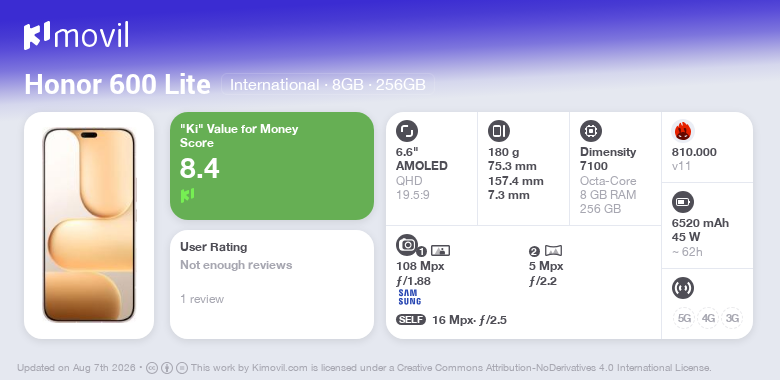Image resolution: width=780 pixels, height=380 pixels.
Task: Click the display screen size icon
Action: (407, 131)
